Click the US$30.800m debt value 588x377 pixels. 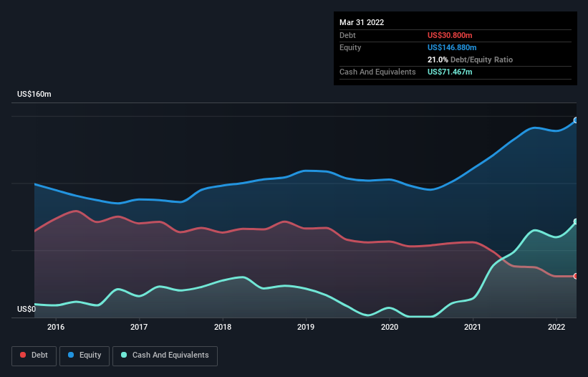click(450, 35)
